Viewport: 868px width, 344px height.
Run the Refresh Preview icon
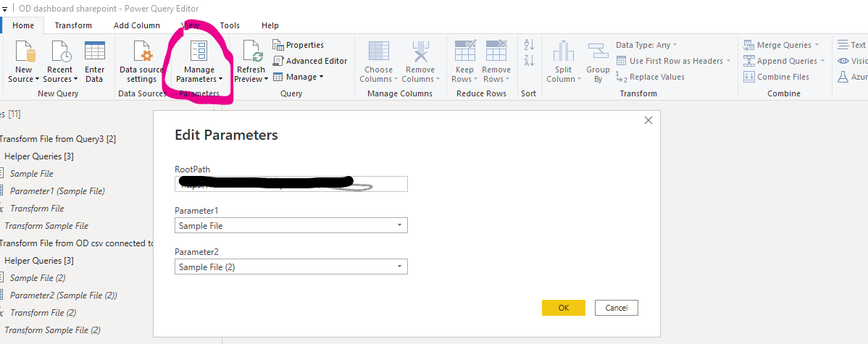coord(251,62)
